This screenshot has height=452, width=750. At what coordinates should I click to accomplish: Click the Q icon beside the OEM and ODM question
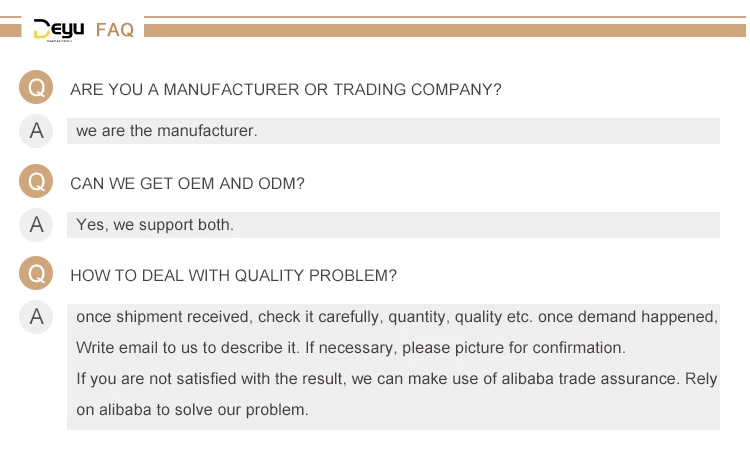(x=36, y=181)
